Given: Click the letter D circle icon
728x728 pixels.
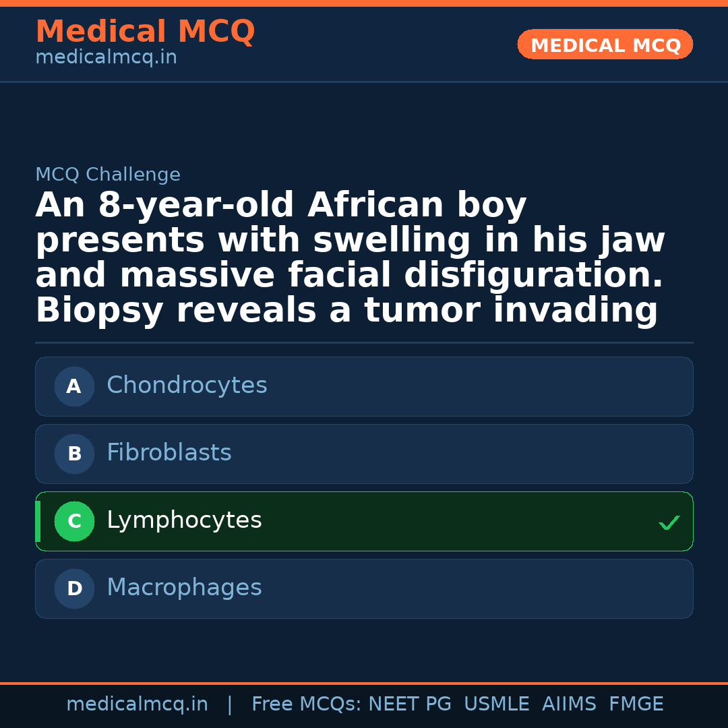Looking at the screenshot, I should [x=74, y=589].
